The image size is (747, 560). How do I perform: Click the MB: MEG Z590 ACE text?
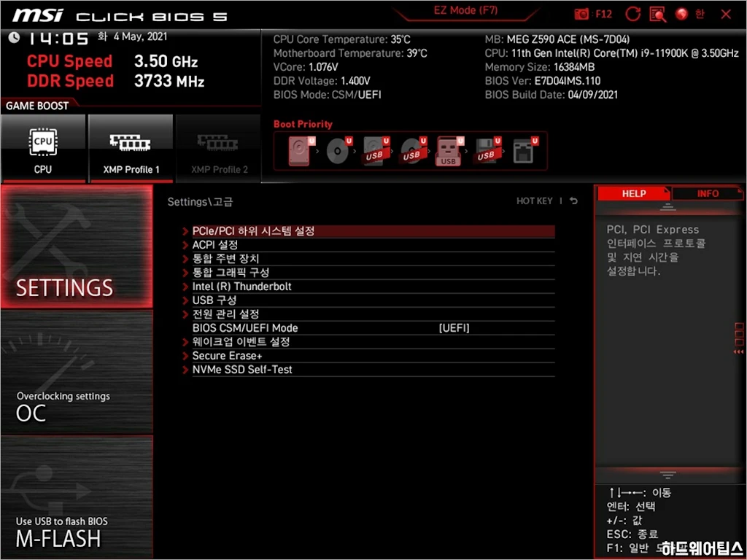(557, 39)
